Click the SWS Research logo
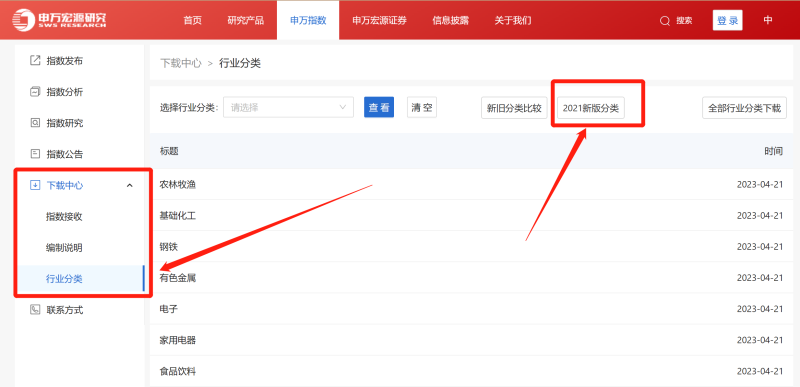 (60, 19)
